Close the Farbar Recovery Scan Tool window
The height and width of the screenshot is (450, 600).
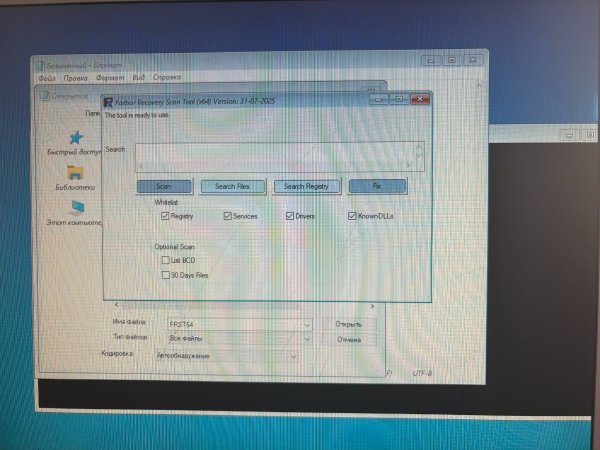tap(420, 99)
